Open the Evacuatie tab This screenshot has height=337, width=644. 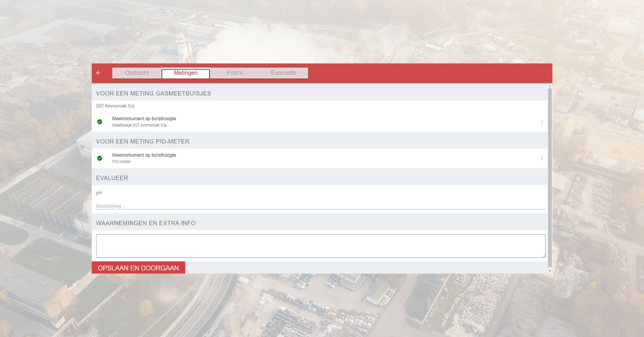[283, 73]
